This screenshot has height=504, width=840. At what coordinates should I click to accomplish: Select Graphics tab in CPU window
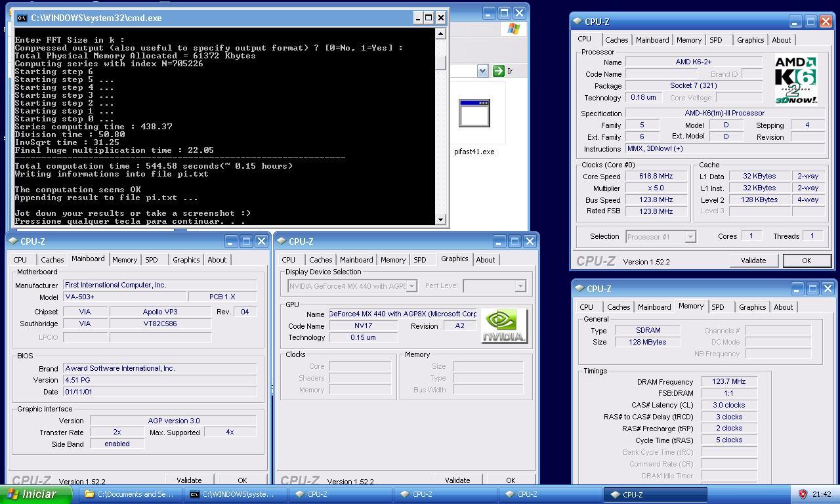pyautogui.click(x=750, y=40)
